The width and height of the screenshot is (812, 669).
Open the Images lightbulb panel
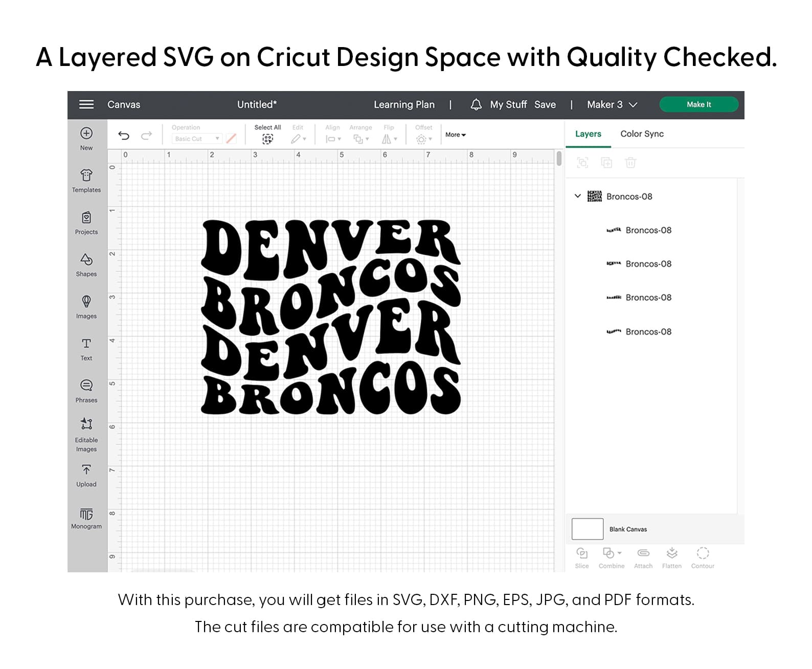click(86, 306)
